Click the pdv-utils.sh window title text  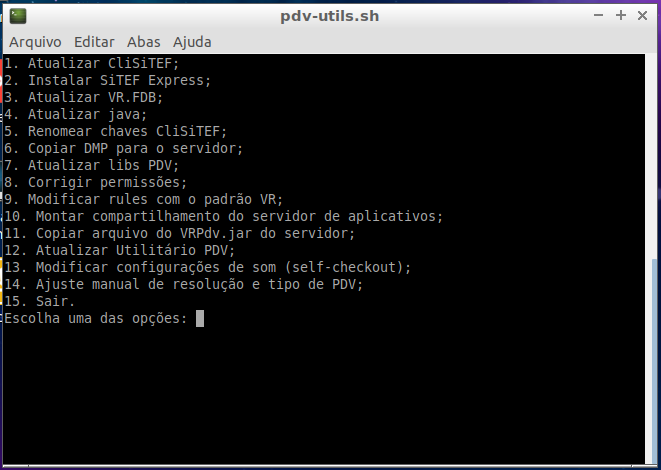point(330,16)
